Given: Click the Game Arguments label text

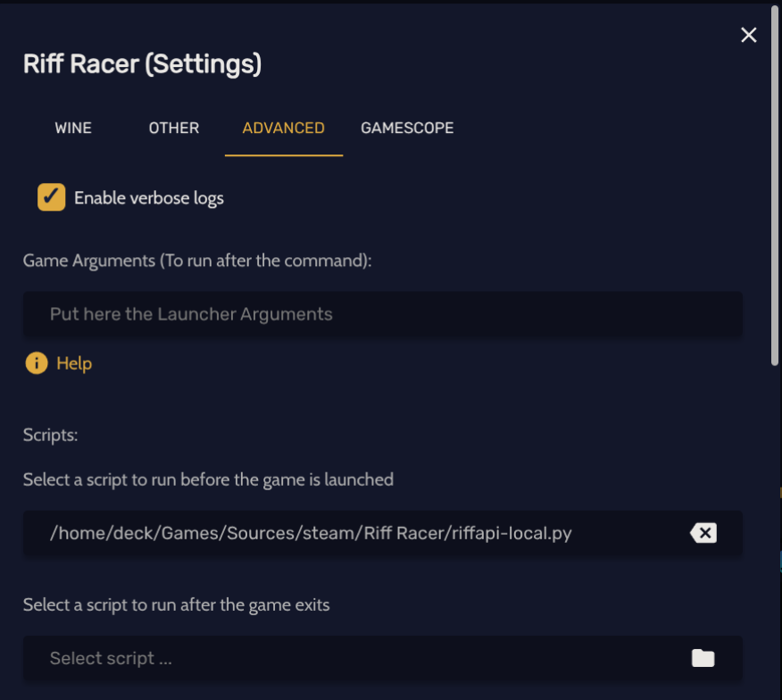Looking at the screenshot, I should pyautogui.click(x=197, y=261).
